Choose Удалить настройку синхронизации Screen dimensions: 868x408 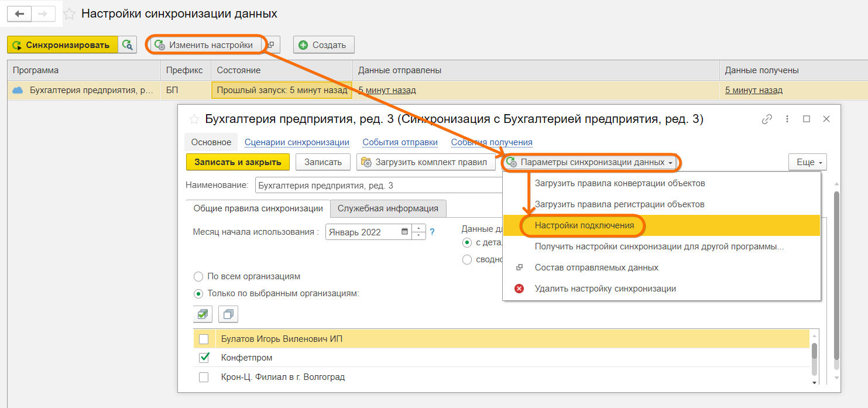[661, 289]
